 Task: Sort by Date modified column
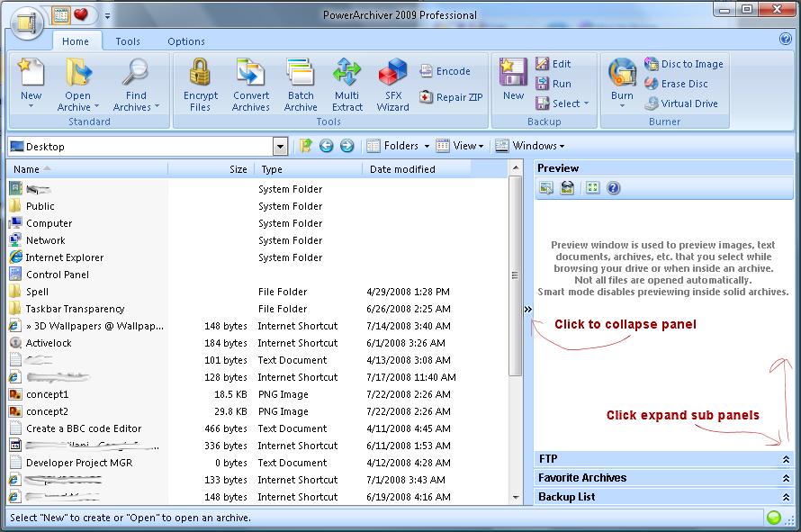coord(417,169)
